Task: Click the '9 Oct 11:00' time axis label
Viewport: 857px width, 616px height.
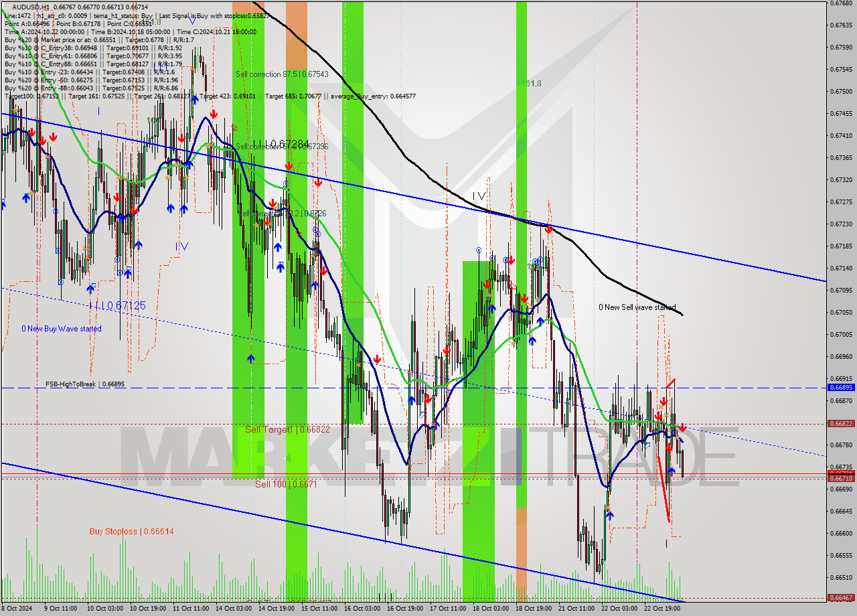Action: click(60, 609)
